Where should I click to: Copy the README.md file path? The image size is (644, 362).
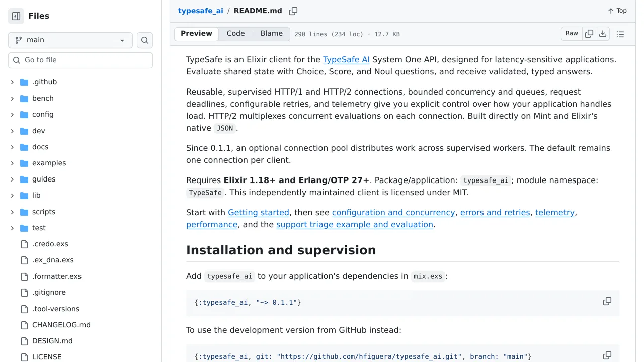tap(293, 11)
